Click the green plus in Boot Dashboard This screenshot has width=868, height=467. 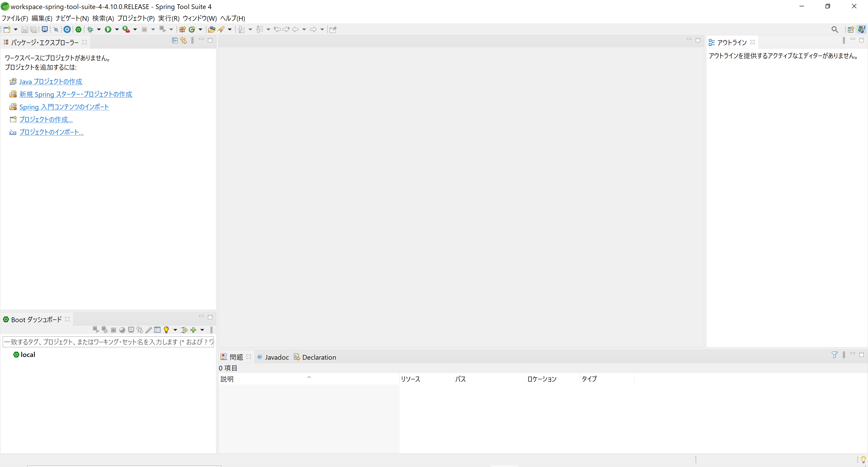193,330
